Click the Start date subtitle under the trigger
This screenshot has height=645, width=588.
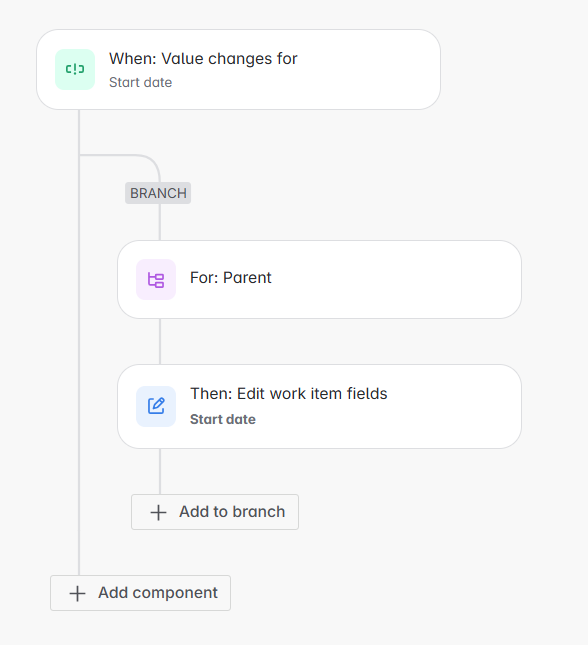pyautogui.click(x=141, y=83)
